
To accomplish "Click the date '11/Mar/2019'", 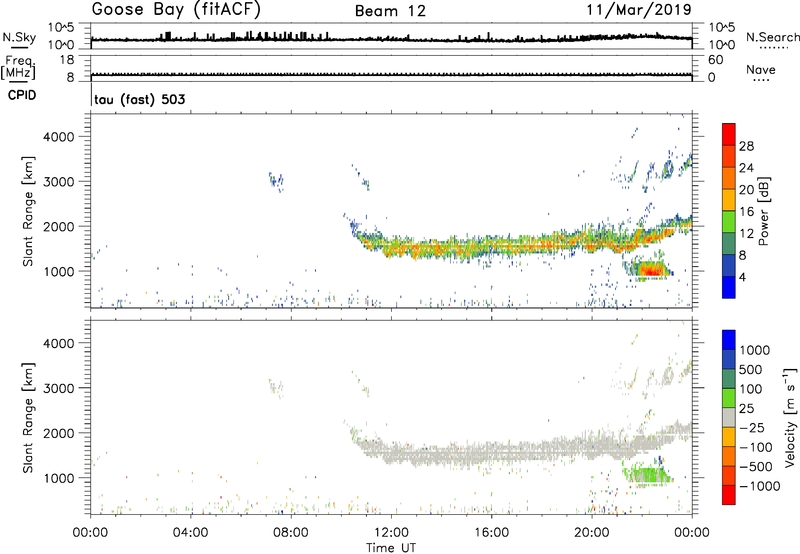I will pos(639,9).
